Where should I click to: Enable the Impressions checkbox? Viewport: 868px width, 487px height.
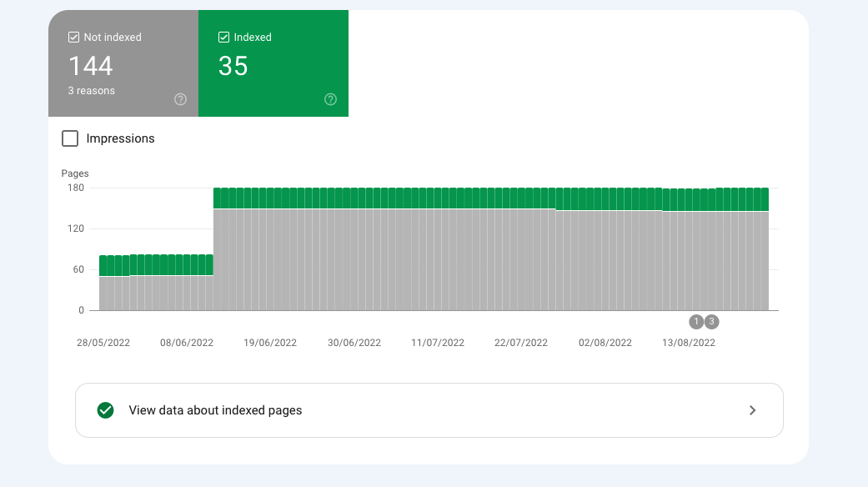(x=70, y=138)
